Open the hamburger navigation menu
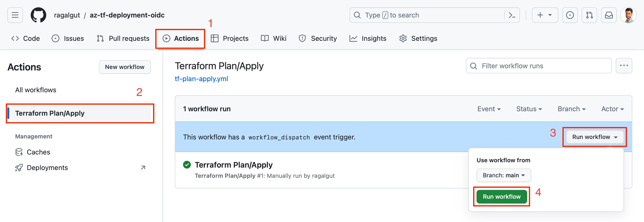 coord(15,15)
